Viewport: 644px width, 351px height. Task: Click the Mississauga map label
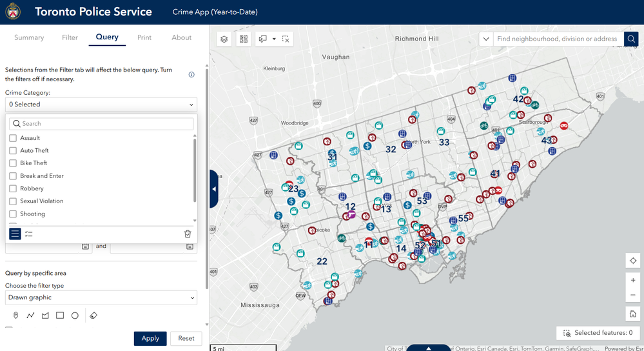pyautogui.click(x=260, y=305)
